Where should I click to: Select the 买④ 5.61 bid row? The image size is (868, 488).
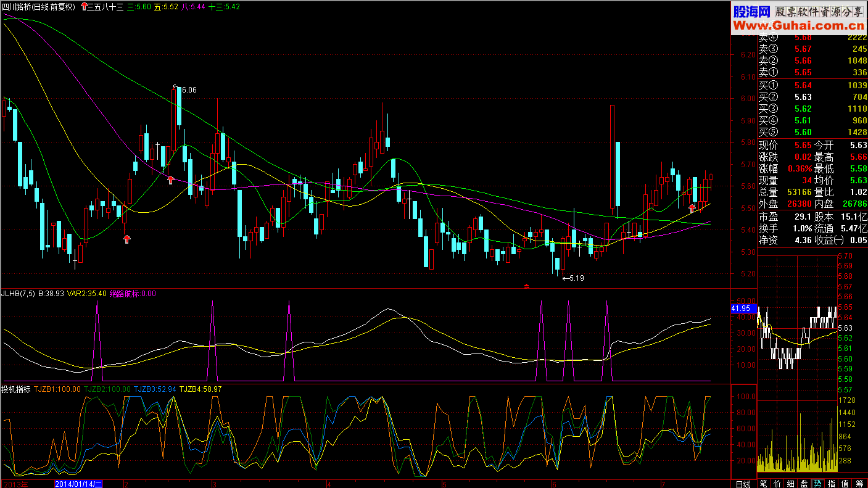(x=812, y=120)
